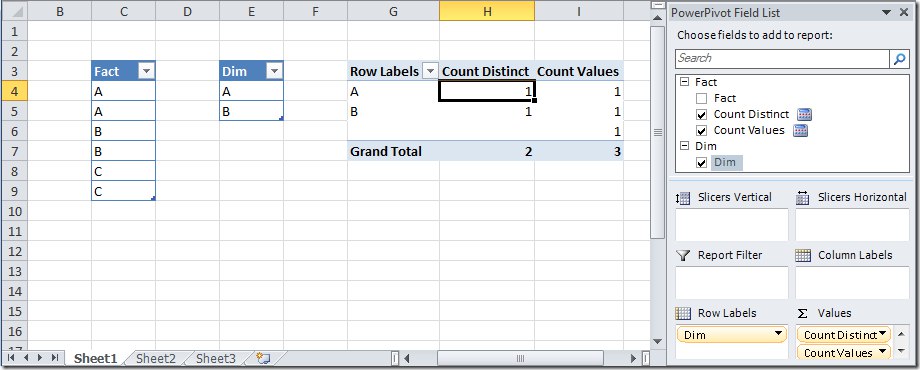Click the insert new worksheet icon
Screen dimensions: 920x370
[263, 358]
